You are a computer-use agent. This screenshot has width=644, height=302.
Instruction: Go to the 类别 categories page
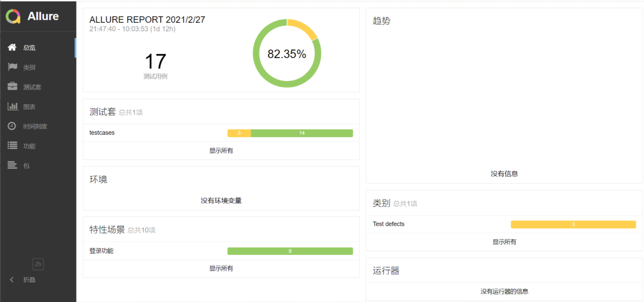(x=38, y=67)
